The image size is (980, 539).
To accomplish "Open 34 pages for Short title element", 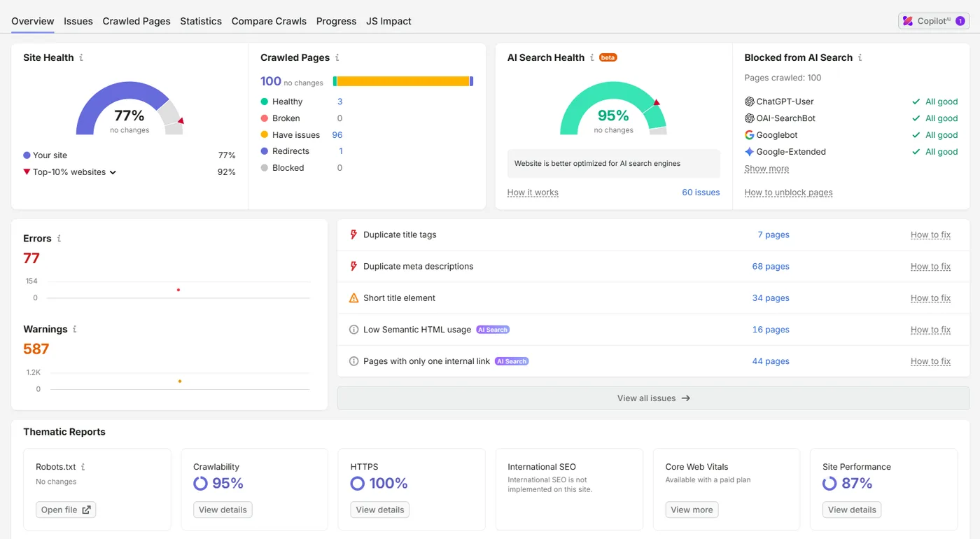I will (771, 297).
